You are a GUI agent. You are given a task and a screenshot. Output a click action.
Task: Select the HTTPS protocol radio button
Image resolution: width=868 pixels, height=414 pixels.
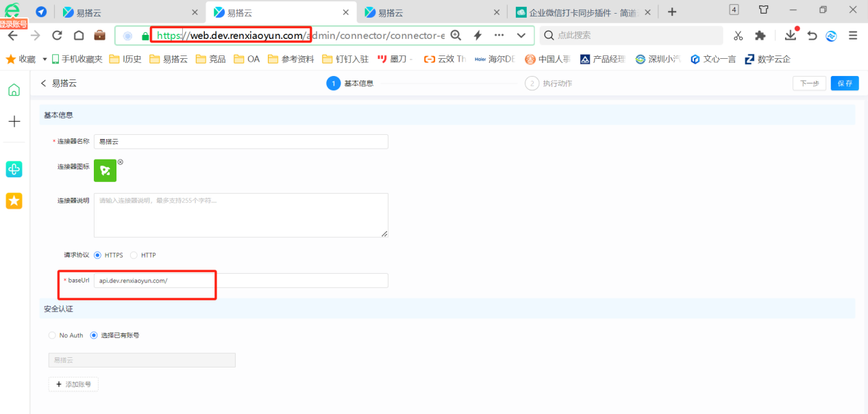tap(97, 255)
